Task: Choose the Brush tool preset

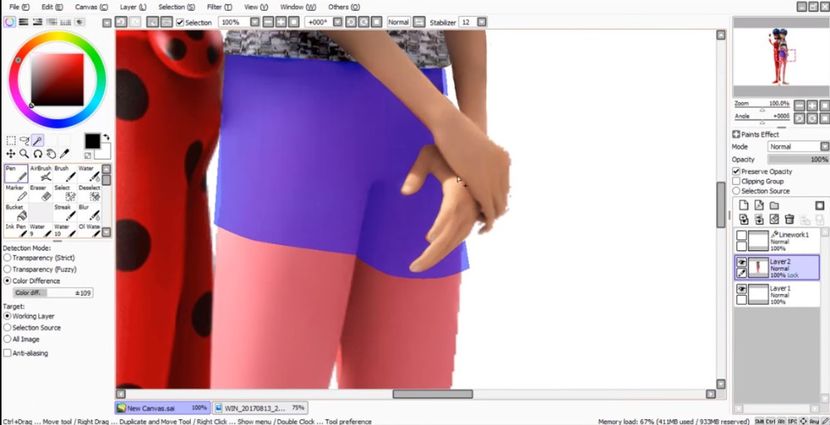Action: pos(65,174)
